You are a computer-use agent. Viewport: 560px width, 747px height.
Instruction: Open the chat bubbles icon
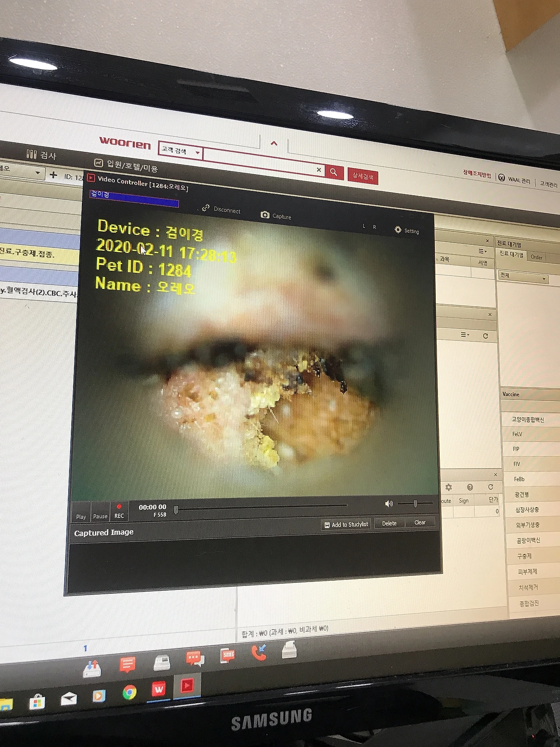[195, 659]
